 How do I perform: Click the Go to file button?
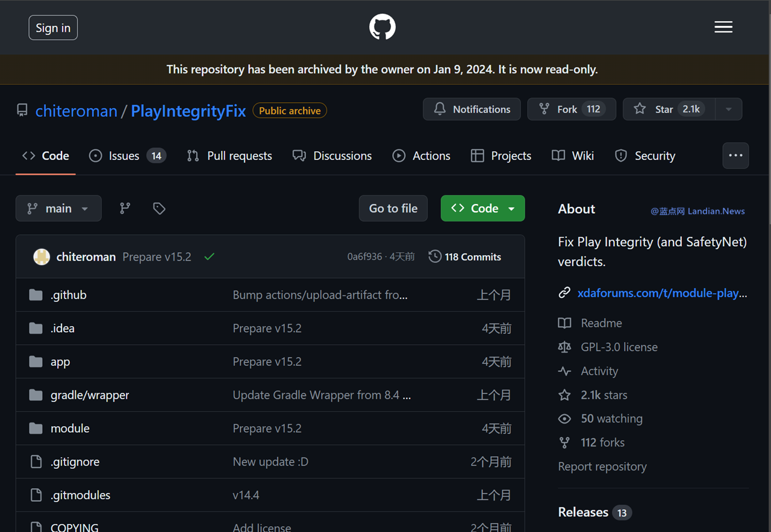pos(393,208)
